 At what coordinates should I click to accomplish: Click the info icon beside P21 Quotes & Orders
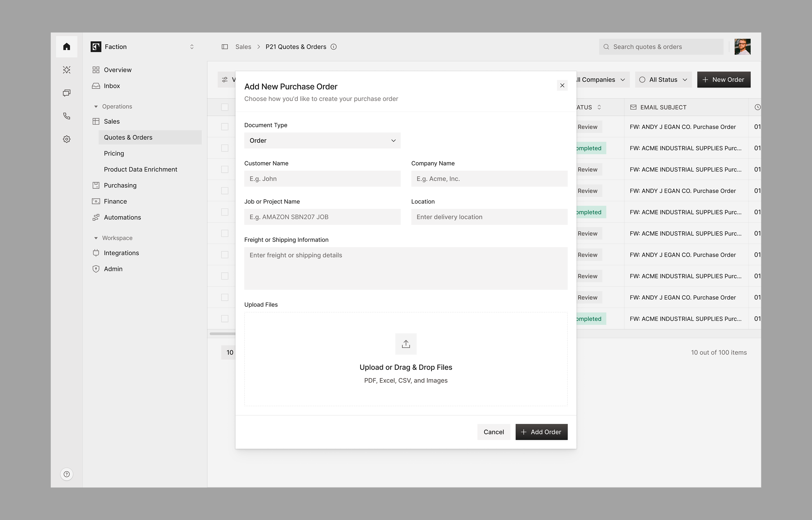334,47
